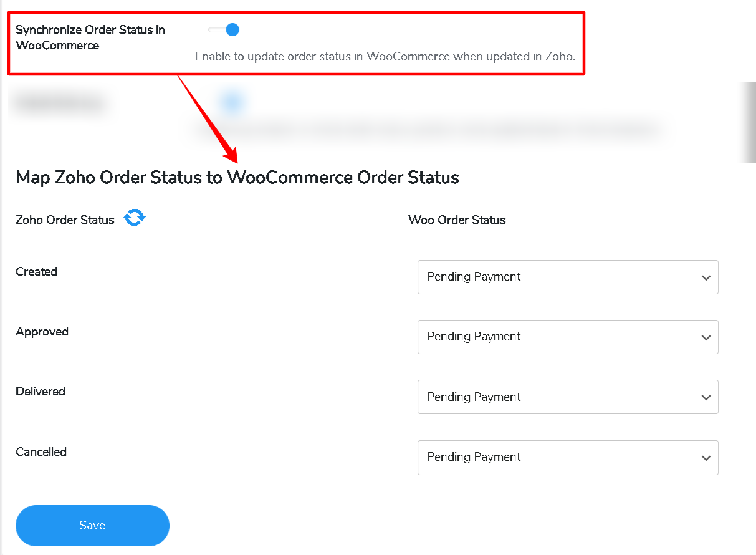Toggle the switch inside the blurred settings row
The image size is (756, 555).
pyautogui.click(x=232, y=102)
